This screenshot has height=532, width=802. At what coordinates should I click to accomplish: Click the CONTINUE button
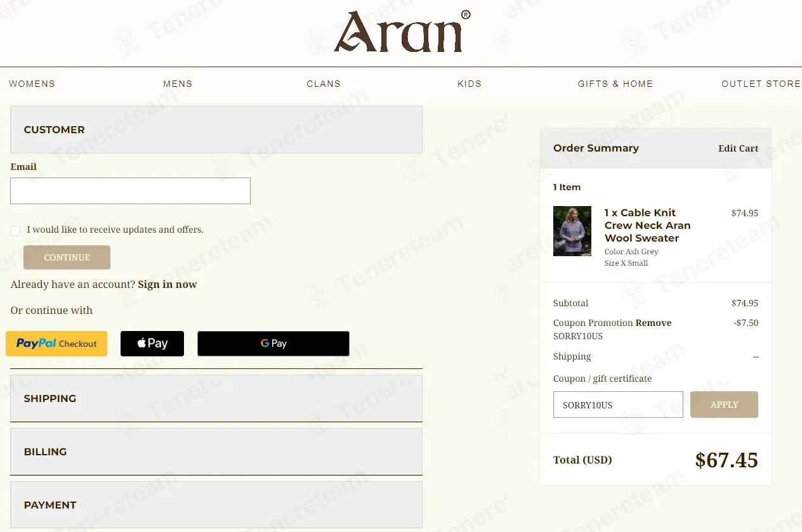coord(67,257)
